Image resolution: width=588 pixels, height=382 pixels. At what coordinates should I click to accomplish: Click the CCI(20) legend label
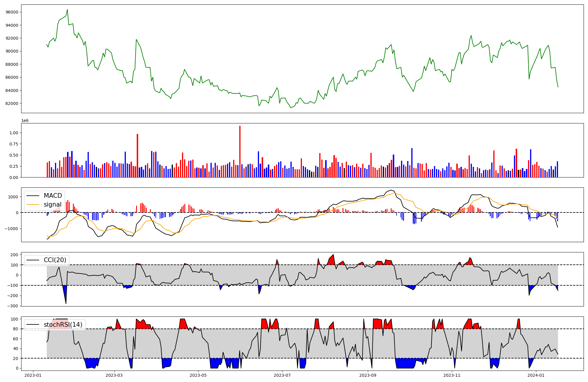(55, 260)
